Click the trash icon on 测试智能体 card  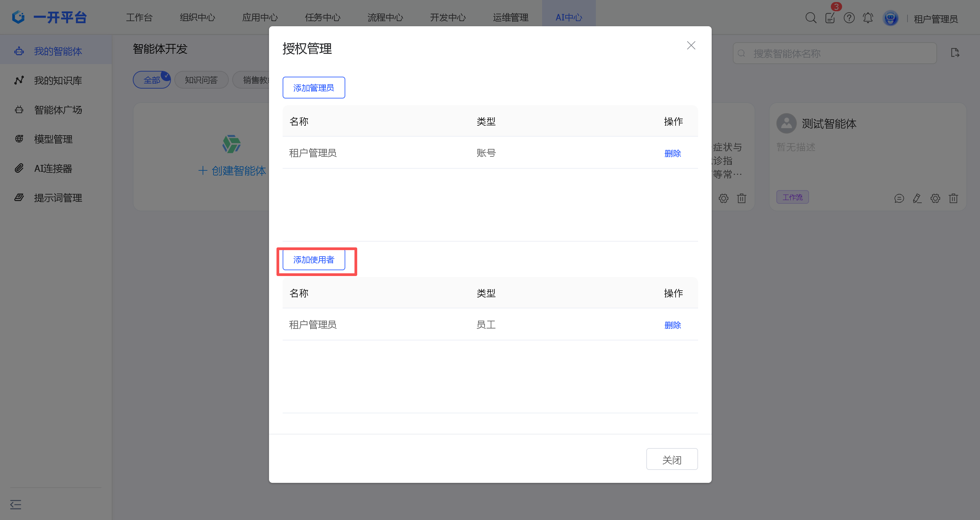tap(953, 198)
